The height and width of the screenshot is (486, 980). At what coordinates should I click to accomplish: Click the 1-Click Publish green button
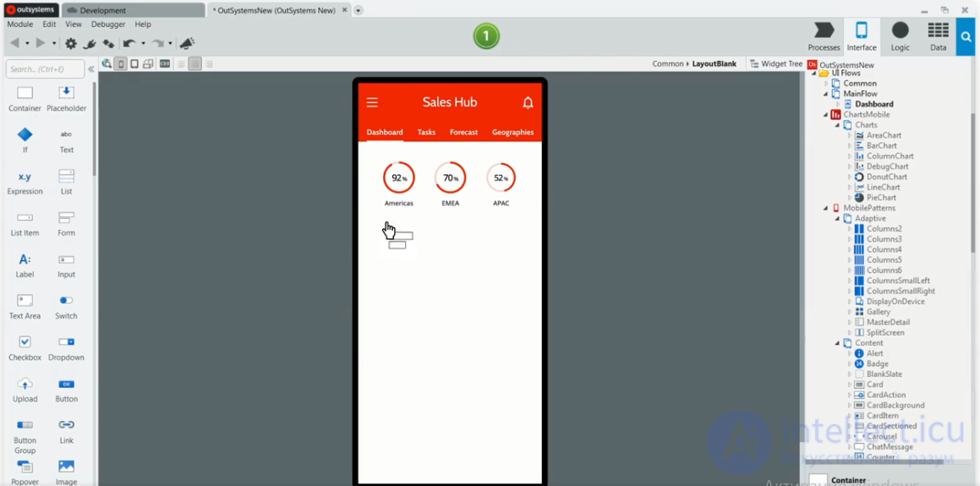486,36
